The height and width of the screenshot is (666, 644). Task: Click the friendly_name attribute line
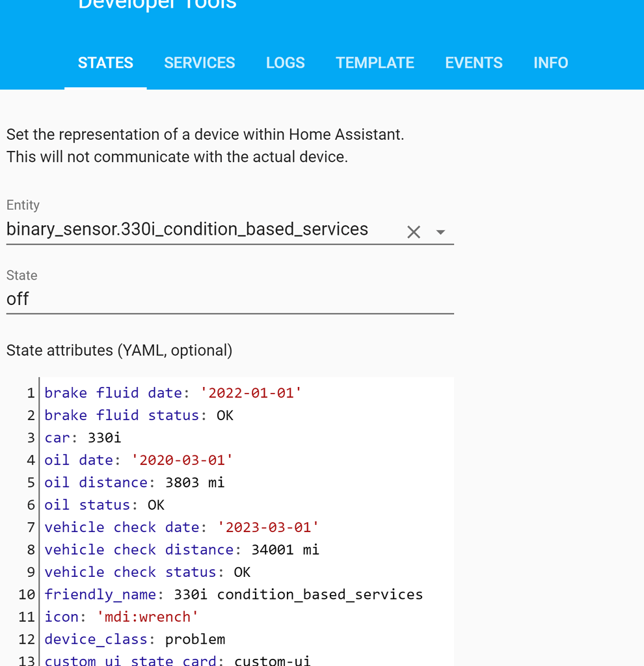(234, 594)
